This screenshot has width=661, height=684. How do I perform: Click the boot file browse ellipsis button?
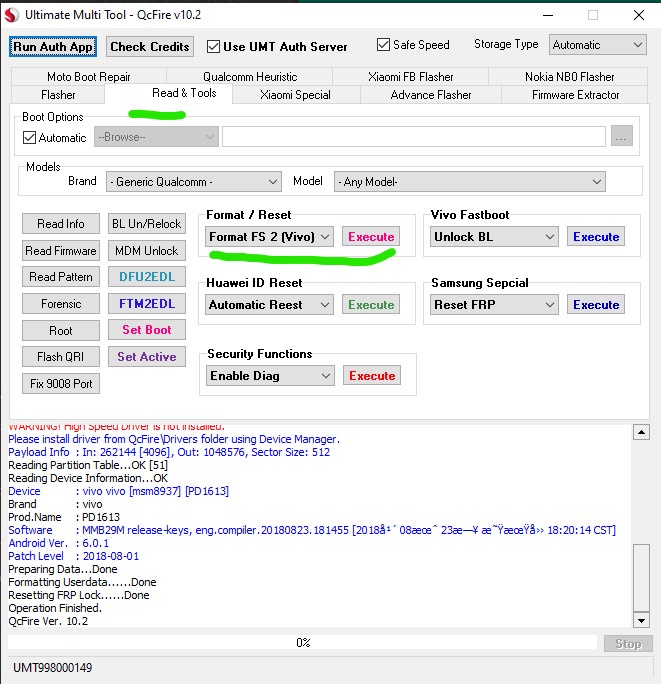coord(622,136)
